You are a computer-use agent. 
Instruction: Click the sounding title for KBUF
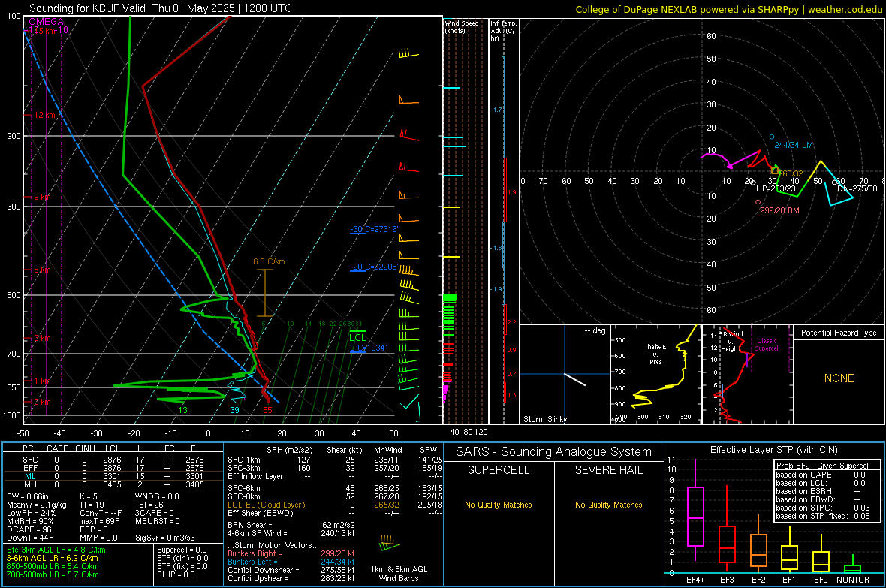(x=161, y=8)
